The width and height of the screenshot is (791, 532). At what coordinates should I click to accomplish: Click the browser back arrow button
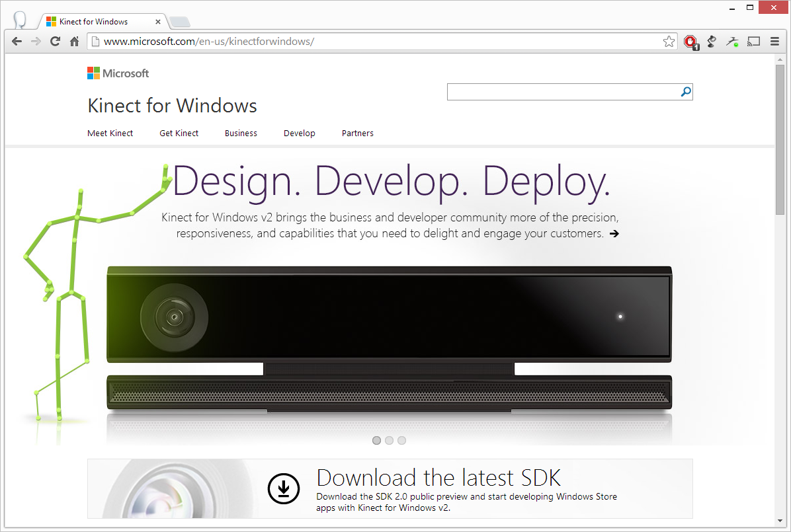17,42
